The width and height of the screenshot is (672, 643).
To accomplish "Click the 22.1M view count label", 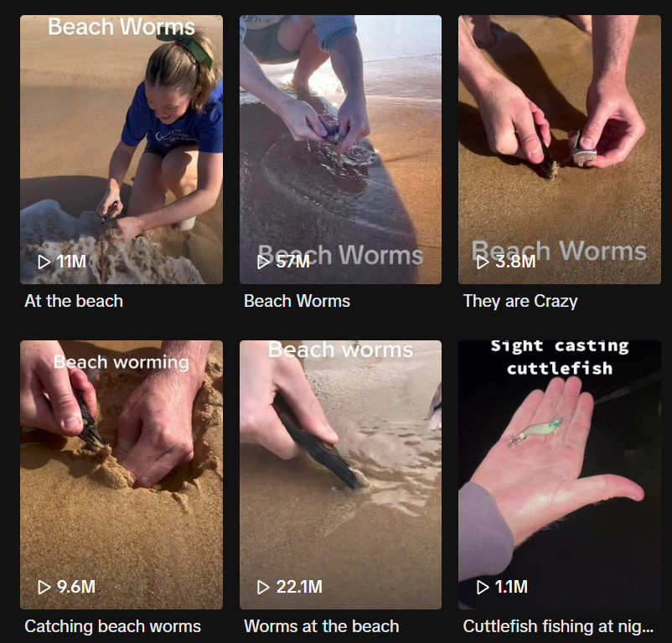I will (x=299, y=588).
